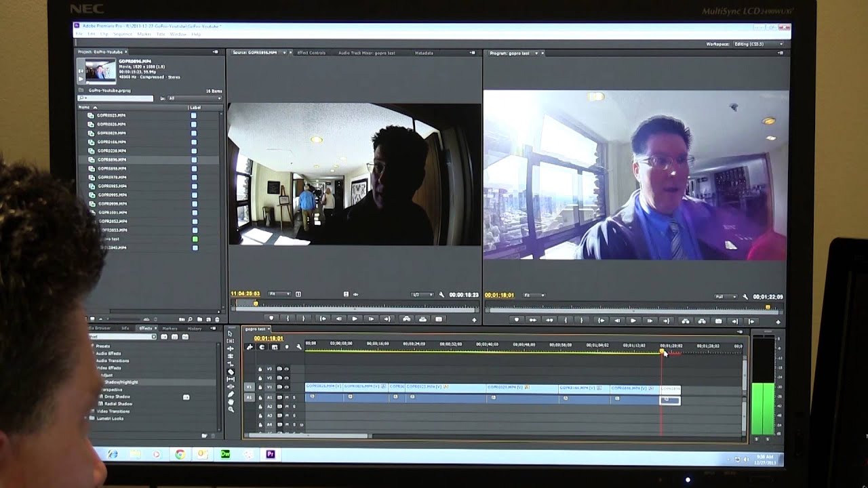This screenshot has height=488, width=868.
Task: Select the Pen tool in the tools panel
Action: pyautogui.click(x=231, y=394)
